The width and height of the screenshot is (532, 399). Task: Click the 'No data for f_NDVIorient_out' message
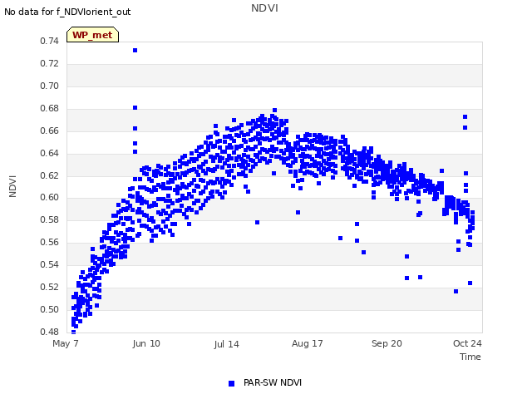pos(67,12)
